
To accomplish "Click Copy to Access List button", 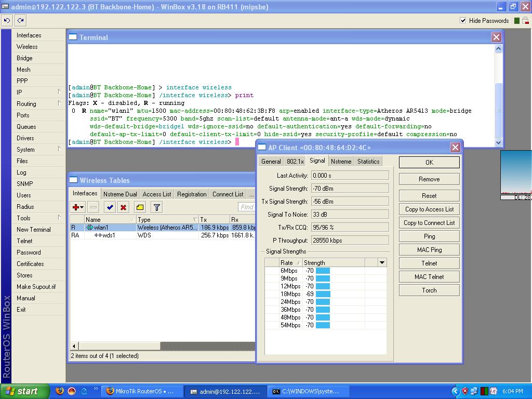I will (x=429, y=209).
